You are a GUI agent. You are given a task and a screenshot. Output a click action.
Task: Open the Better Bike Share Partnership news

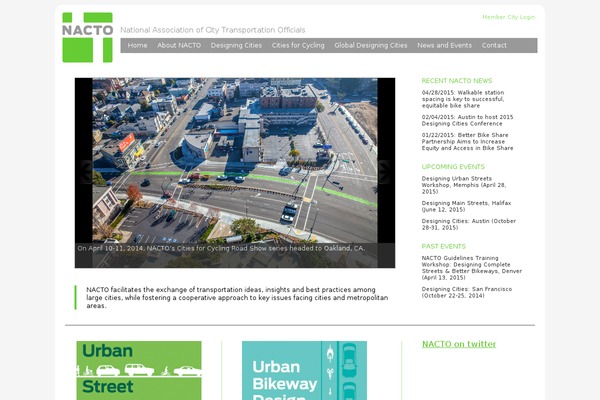point(468,142)
